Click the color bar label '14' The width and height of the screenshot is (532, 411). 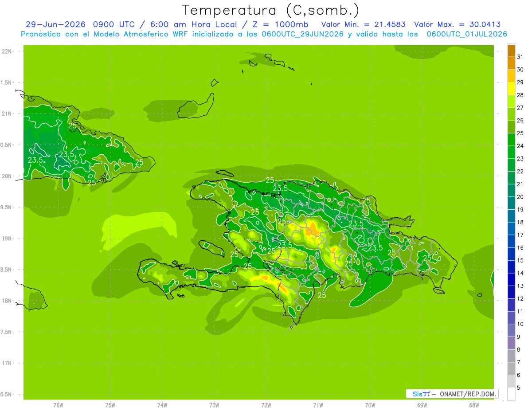coord(520,273)
